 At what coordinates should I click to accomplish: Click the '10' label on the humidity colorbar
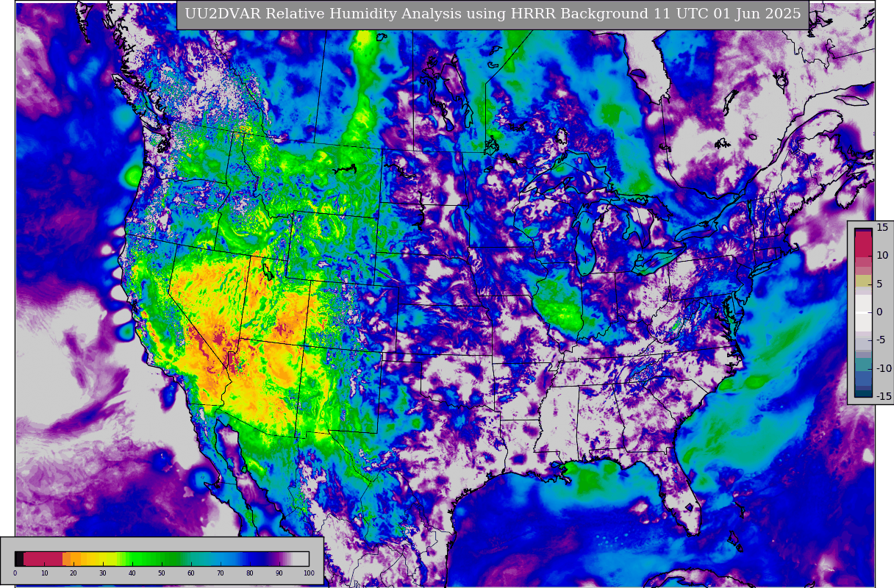coord(44,573)
